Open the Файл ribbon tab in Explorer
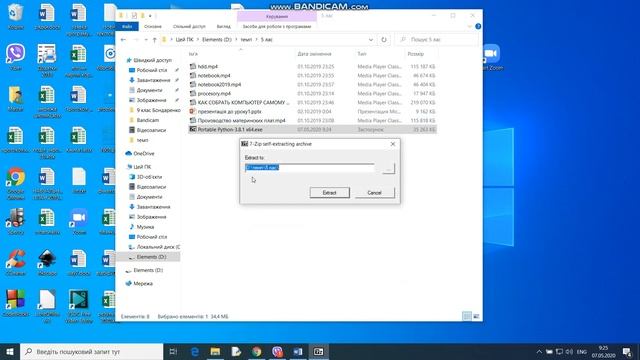Image resolution: width=640 pixels, height=360 pixels. point(127,27)
